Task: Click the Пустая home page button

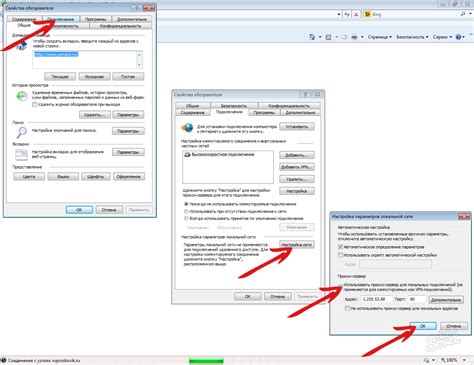Action: [128, 77]
